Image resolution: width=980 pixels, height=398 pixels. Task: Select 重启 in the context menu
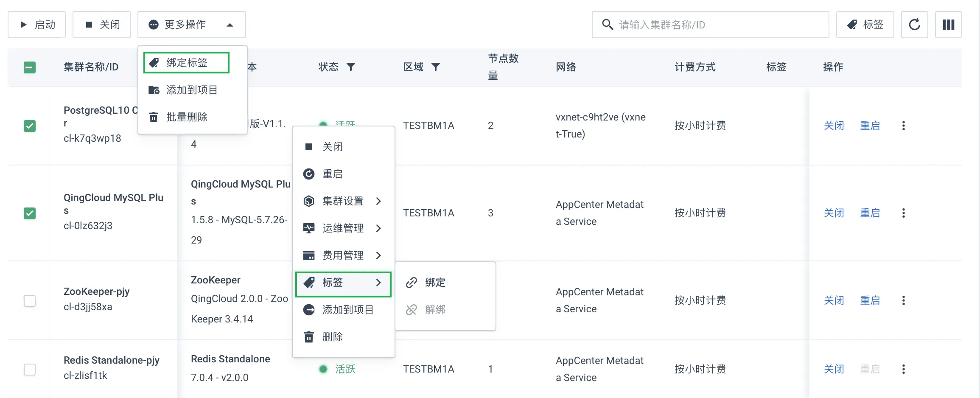coord(343,174)
